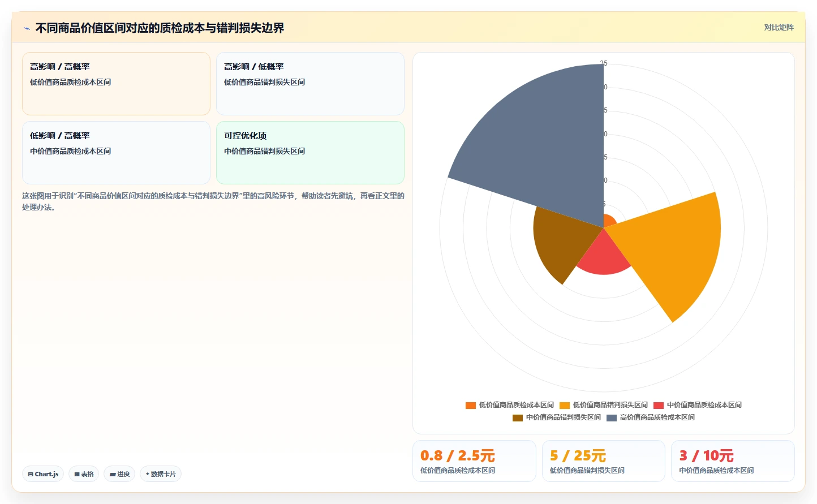The height and width of the screenshot is (504, 817).
Task: Click the small orange polar chart segment
Action: [x=608, y=221]
